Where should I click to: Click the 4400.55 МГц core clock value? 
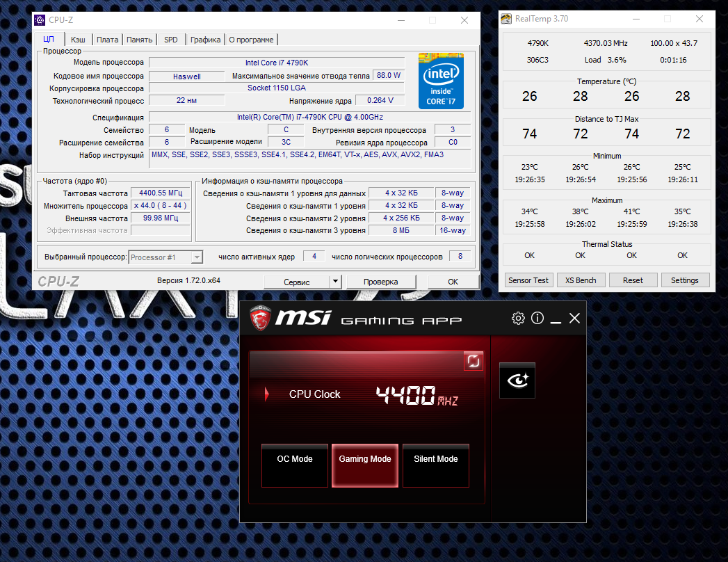coord(161,193)
